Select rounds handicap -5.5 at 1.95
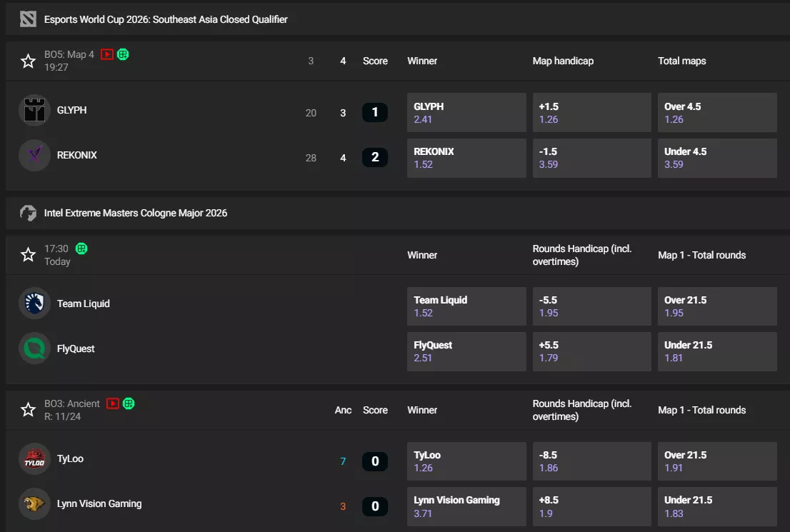The height and width of the screenshot is (532, 790). pyautogui.click(x=592, y=306)
